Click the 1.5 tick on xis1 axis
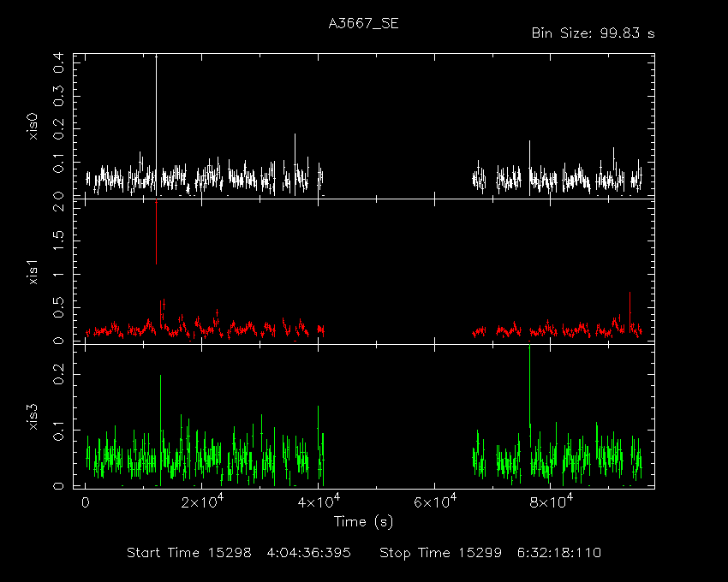The height and width of the screenshot is (582, 728). [59, 241]
